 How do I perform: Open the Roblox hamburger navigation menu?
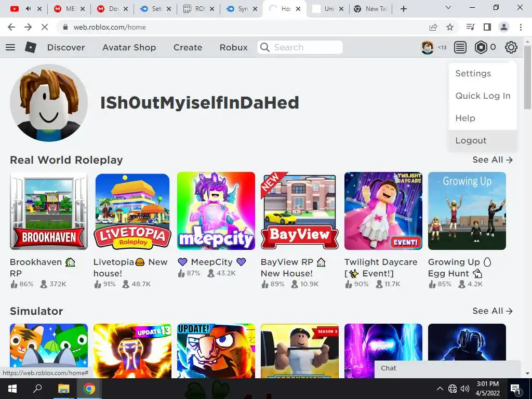(x=10, y=47)
